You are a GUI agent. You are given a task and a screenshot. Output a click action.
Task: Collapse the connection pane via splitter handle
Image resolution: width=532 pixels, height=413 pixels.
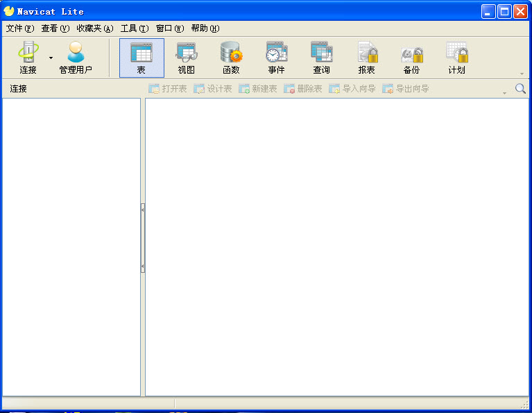143,238
